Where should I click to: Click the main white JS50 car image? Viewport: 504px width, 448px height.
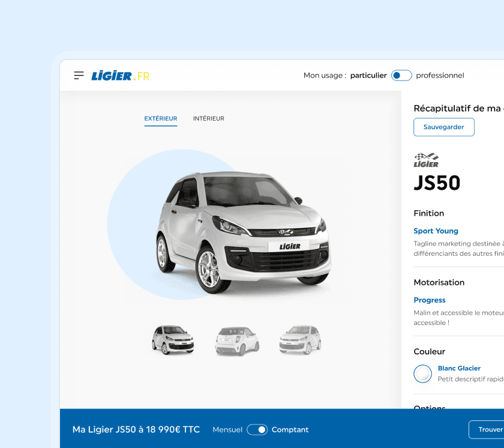click(x=244, y=232)
